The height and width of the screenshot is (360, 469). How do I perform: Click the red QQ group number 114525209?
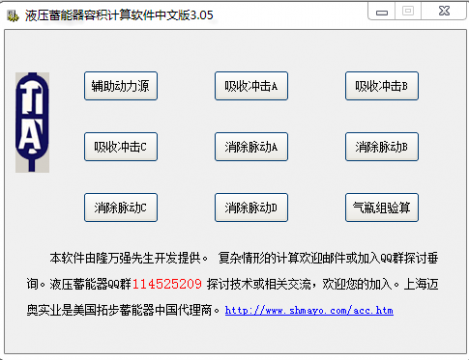pos(167,284)
